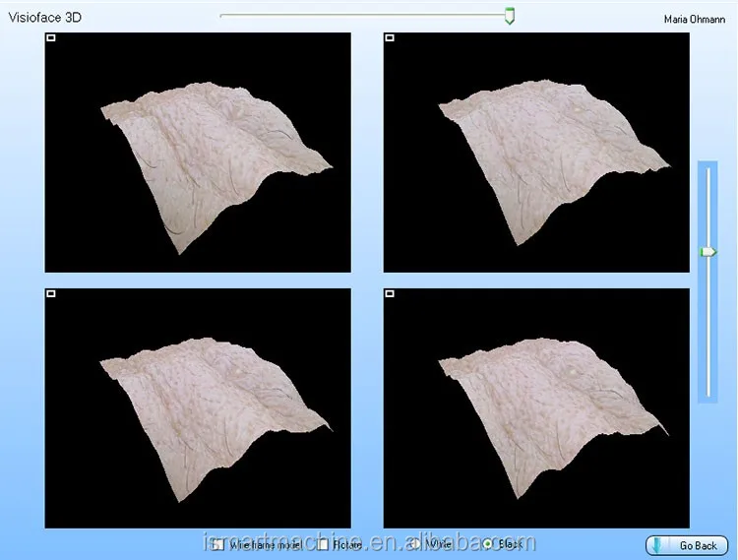
Task: Toggle the Rotate checkbox
Action: point(324,544)
